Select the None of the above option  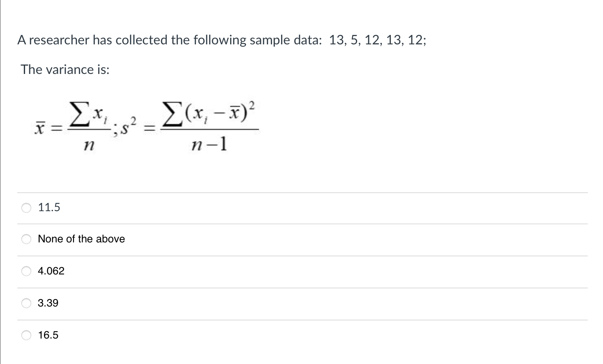pyautogui.click(x=26, y=239)
